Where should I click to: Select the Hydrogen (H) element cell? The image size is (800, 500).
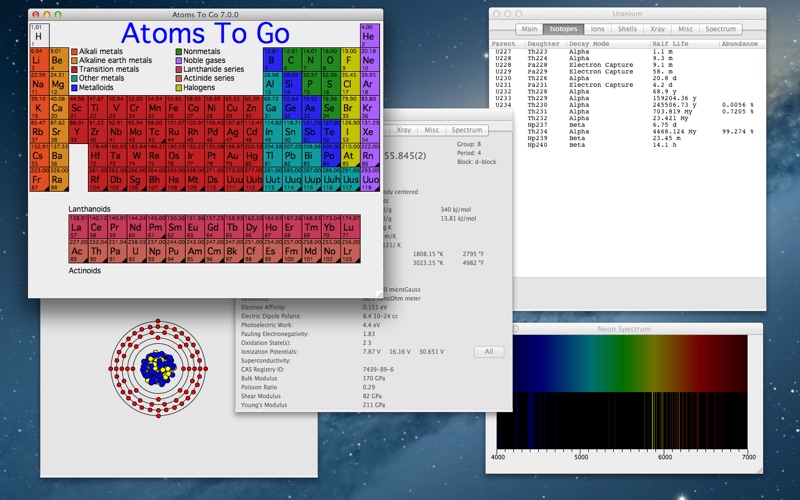(x=40, y=36)
